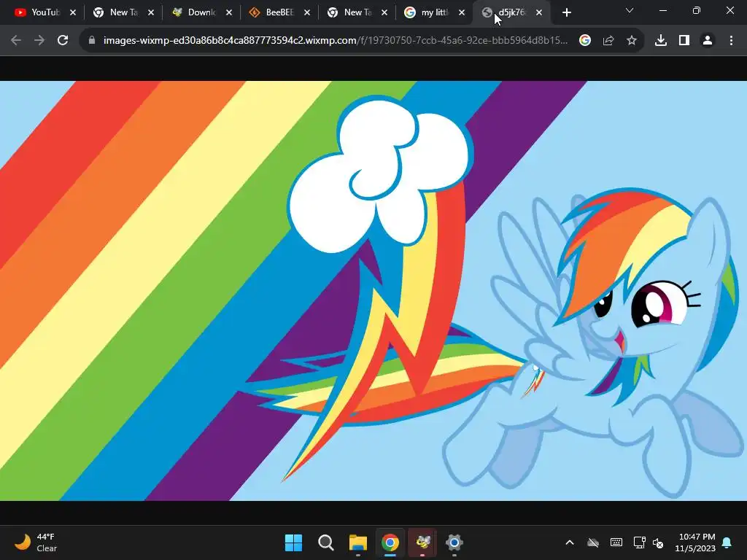Viewport: 747px width, 560px height.
Task: Open the notifications bell
Action: click(x=727, y=542)
